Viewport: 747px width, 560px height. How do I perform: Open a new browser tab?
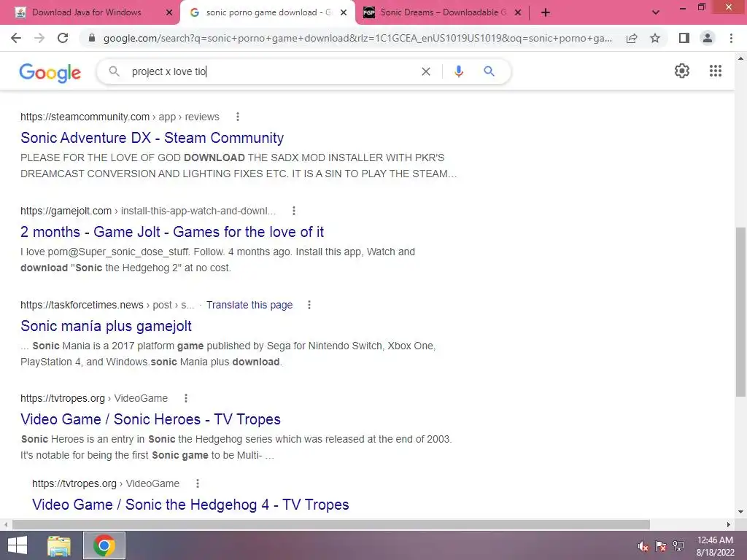(546, 12)
